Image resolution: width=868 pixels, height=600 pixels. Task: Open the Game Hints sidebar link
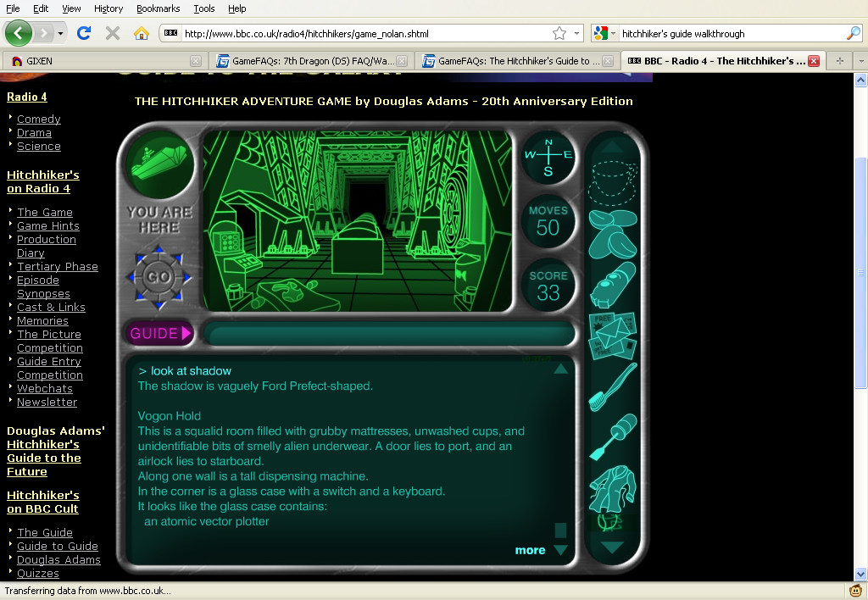[48, 226]
